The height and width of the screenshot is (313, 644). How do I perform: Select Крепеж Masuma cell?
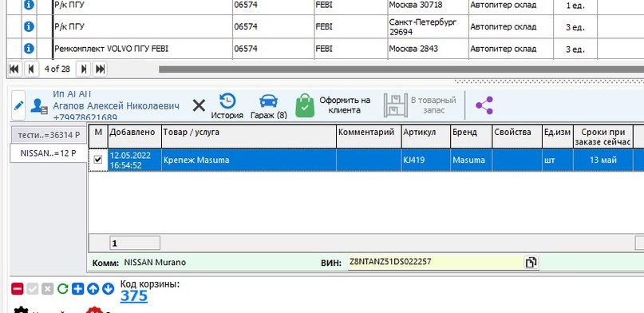[249, 160]
